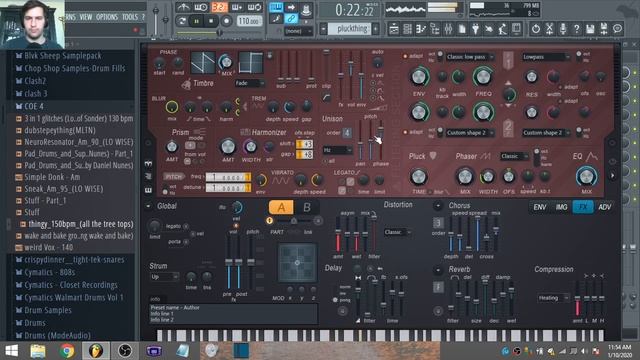Pause playback with the pause button
This screenshot has width=640, height=360.
pyautogui.click(x=196, y=21)
